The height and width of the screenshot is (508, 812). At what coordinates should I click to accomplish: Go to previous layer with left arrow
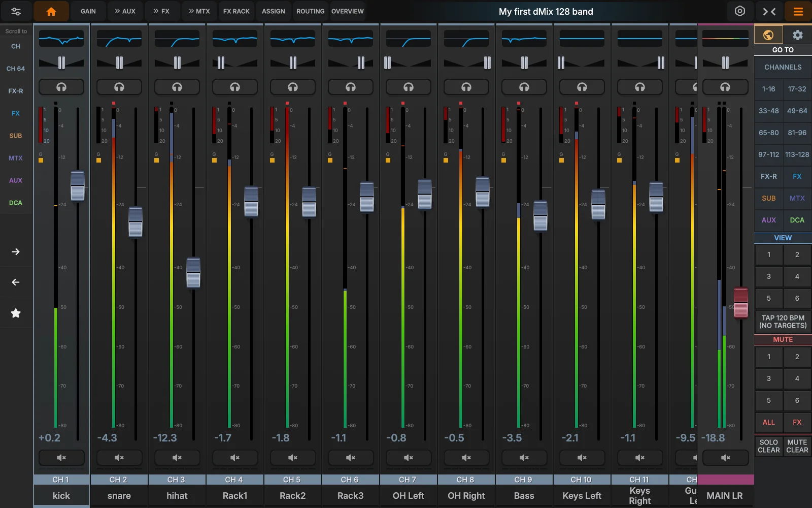click(16, 282)
